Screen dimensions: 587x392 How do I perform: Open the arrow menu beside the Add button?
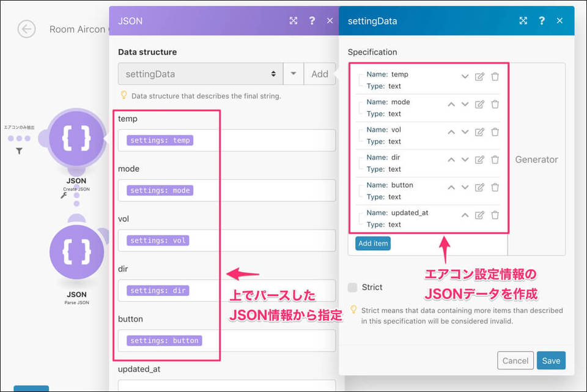pyautogui.click(x=293, y=74)
